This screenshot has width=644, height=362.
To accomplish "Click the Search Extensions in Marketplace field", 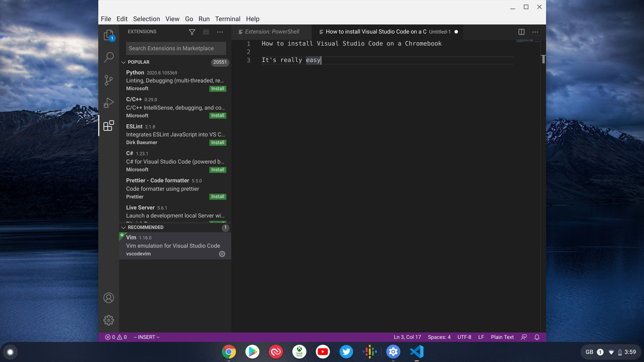I will click(176, 48).
